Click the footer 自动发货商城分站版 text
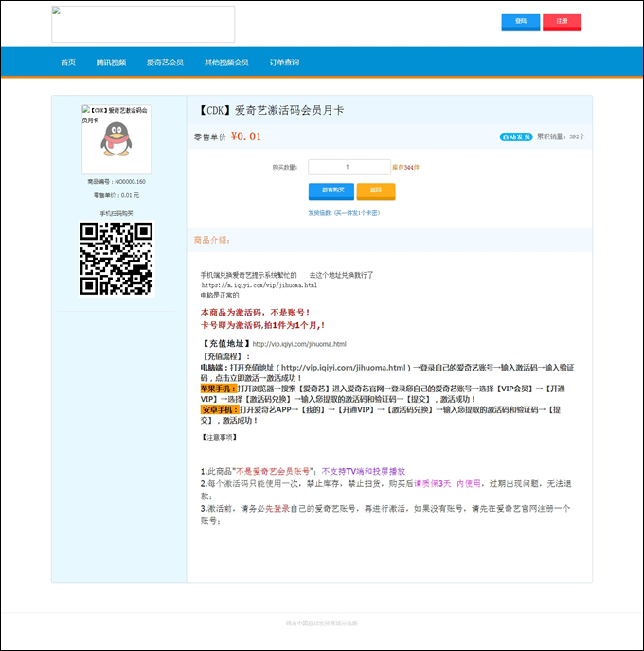 (x=322, y=624)
